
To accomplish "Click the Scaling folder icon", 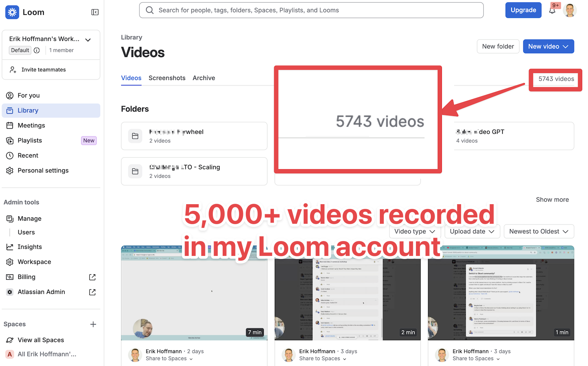I will (x=135, y=171).
